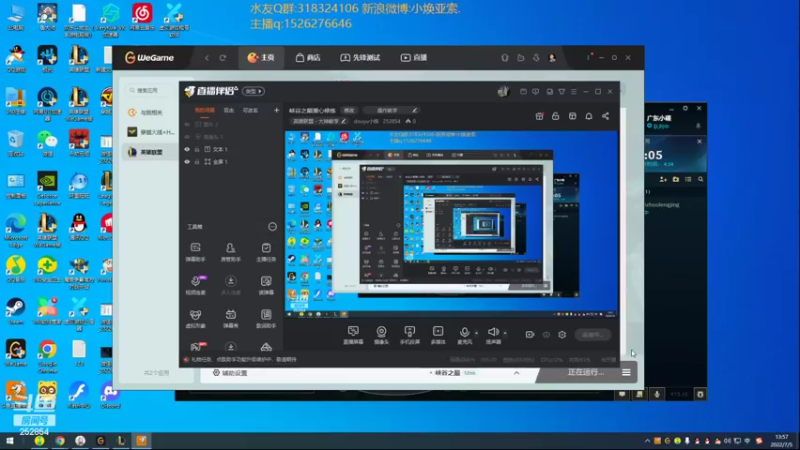Unlock the 文本 1 source
The image size is (800, 450).
197,149
